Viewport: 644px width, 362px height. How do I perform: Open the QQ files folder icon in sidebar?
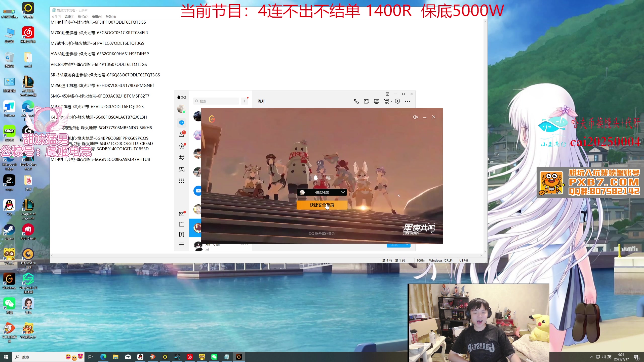click(182, 224)
